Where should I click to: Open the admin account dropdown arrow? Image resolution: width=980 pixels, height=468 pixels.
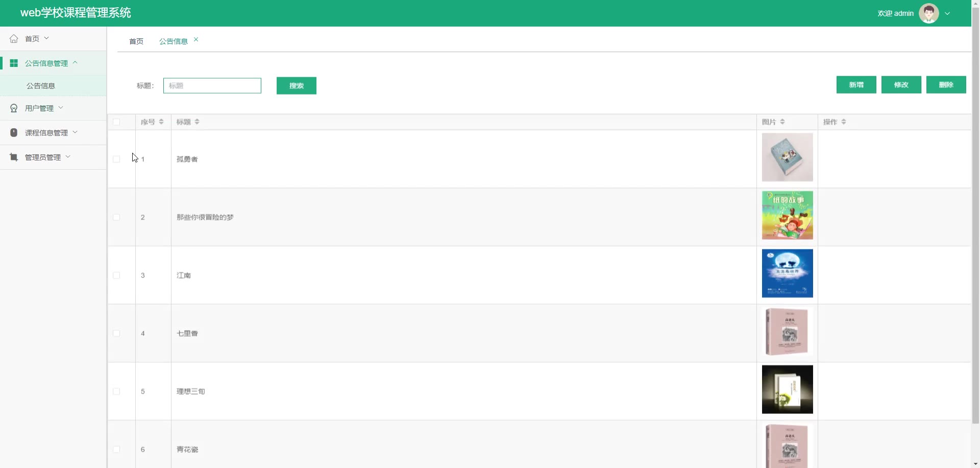[947, 14]
